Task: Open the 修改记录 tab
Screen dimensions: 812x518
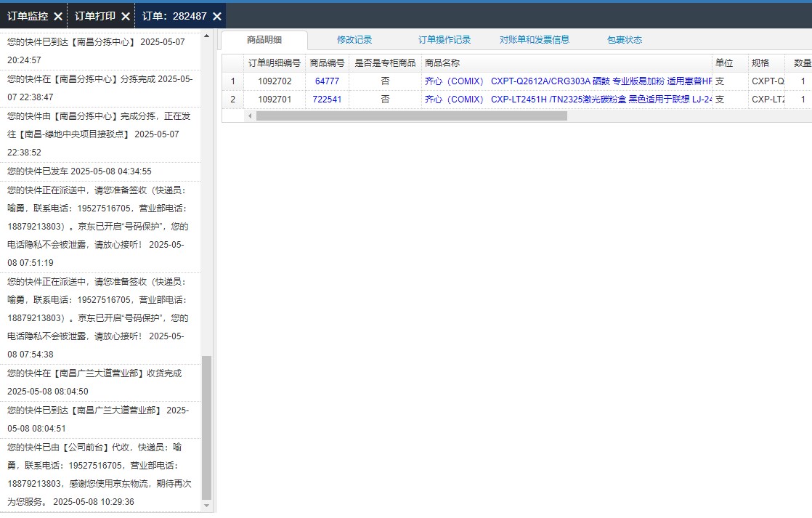Action: [x=354, y=40]
